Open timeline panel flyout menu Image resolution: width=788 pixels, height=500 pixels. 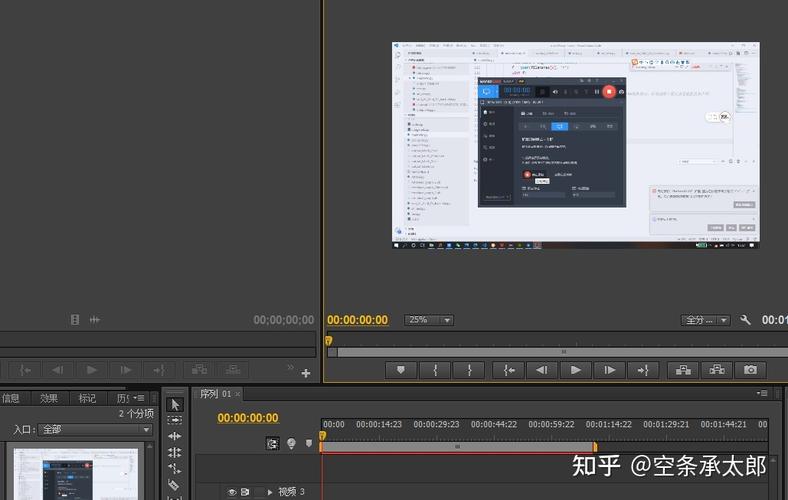[x=762, y=393]
